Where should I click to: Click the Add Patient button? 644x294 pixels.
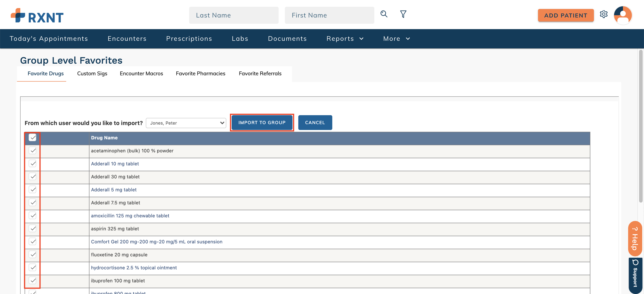coord(566,15)
